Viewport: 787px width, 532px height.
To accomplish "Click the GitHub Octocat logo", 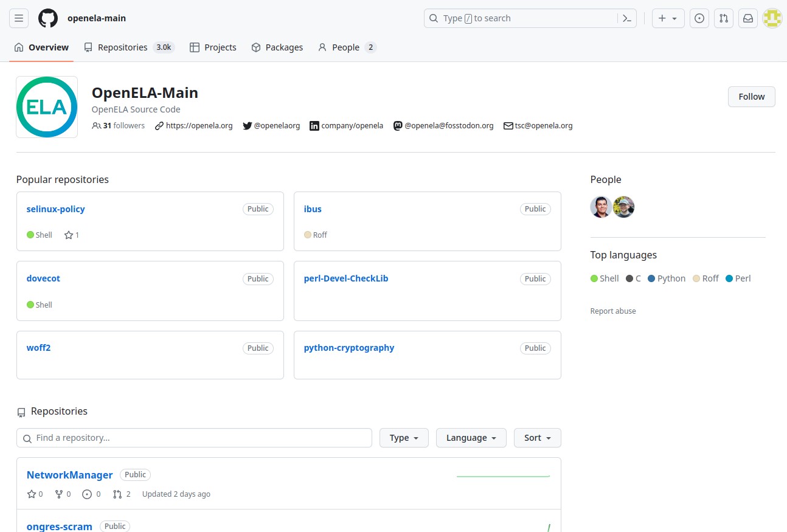I will click(x=48, y=18).
